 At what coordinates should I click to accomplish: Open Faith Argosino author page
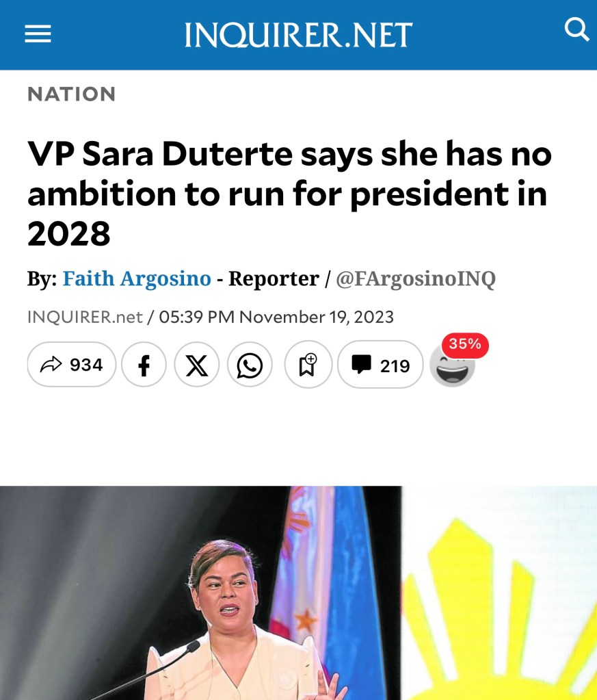tap(137, 278)
